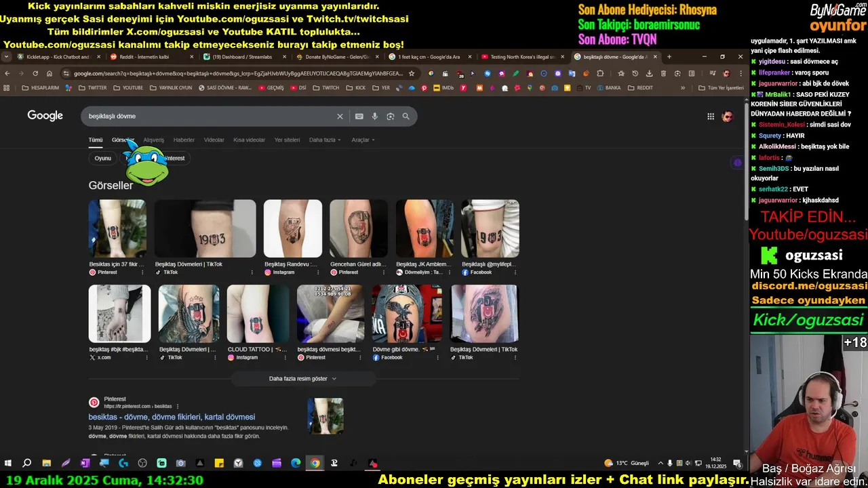Start a voice search with the microphone
The image size is (868, 488).
pyautogui.click(x=375, y=117)
